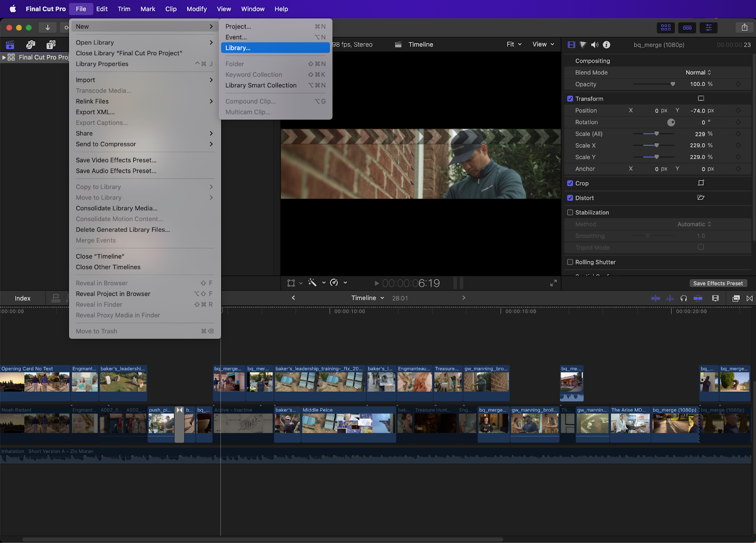Open clip appearance filmstrip icon

(715, 298)
